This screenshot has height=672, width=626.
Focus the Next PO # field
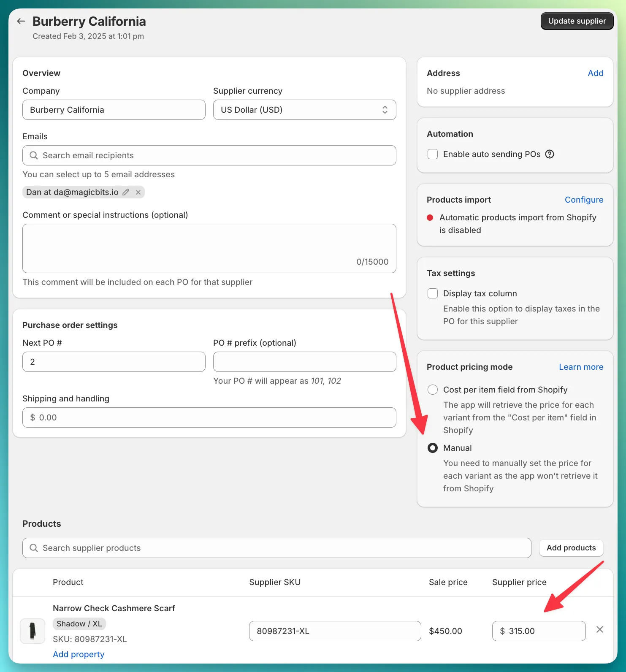[114, 362]
